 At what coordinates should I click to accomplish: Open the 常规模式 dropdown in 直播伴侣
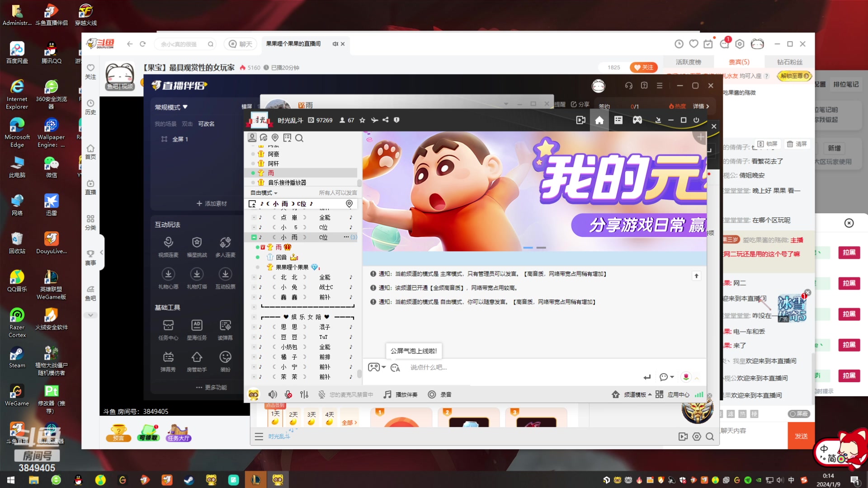coord(171,107)
